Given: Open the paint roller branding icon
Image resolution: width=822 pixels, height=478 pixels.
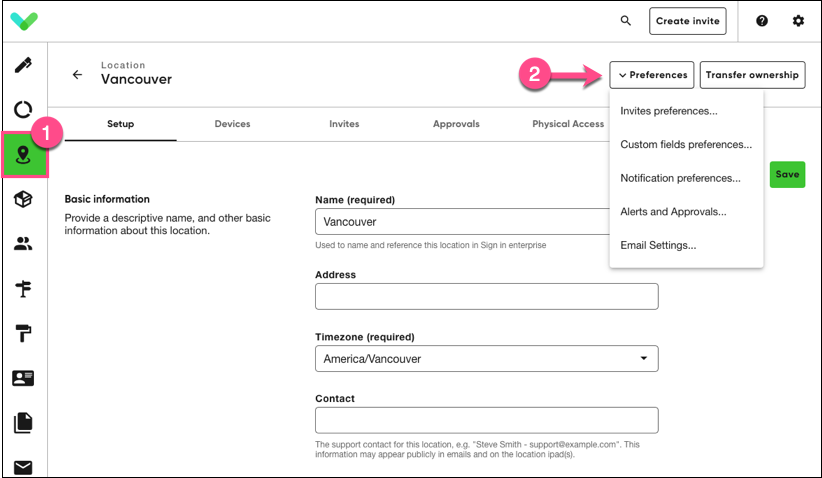Looking at the screenshot, I should [23, 333].
